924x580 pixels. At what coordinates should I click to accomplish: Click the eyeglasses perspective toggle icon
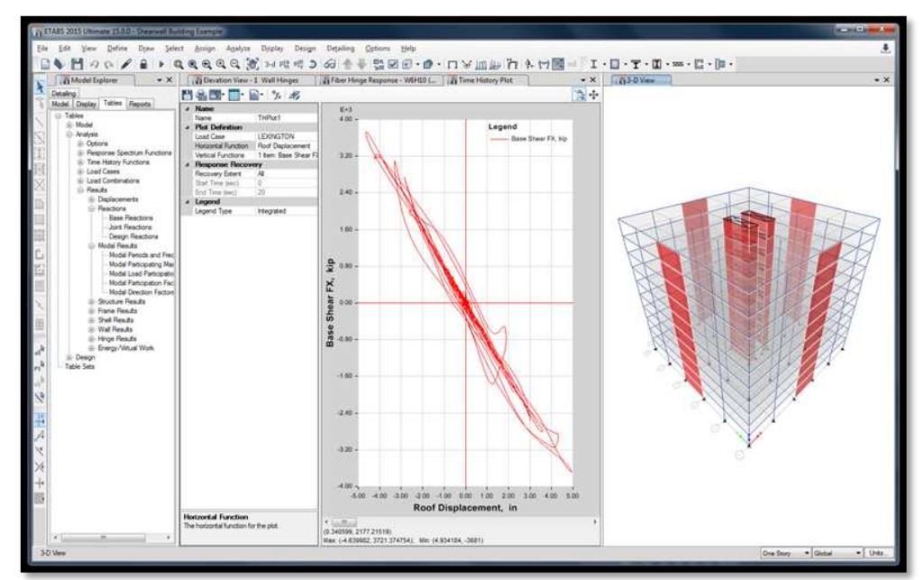coord(330,64)
